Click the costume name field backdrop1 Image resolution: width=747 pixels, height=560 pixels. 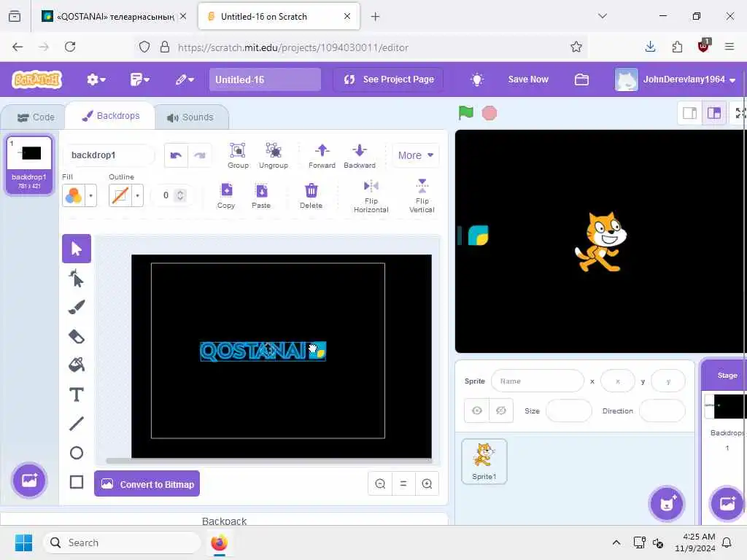109,155
